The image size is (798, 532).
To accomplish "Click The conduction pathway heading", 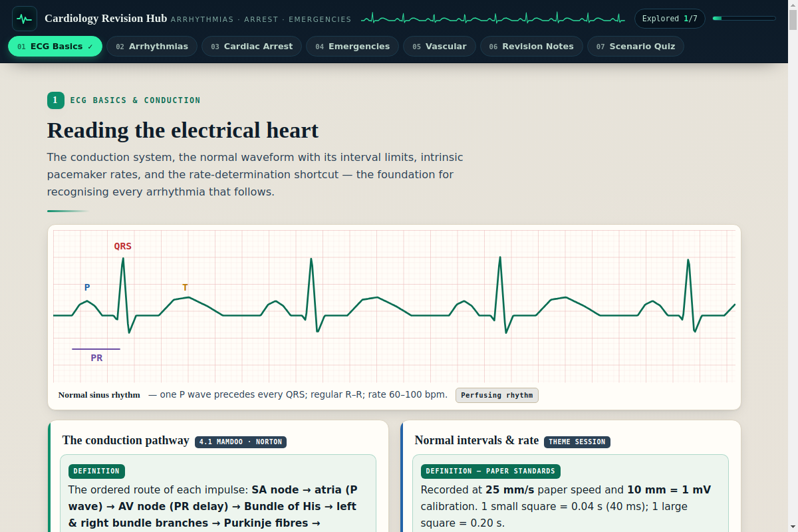I will [x=126, y=440].
